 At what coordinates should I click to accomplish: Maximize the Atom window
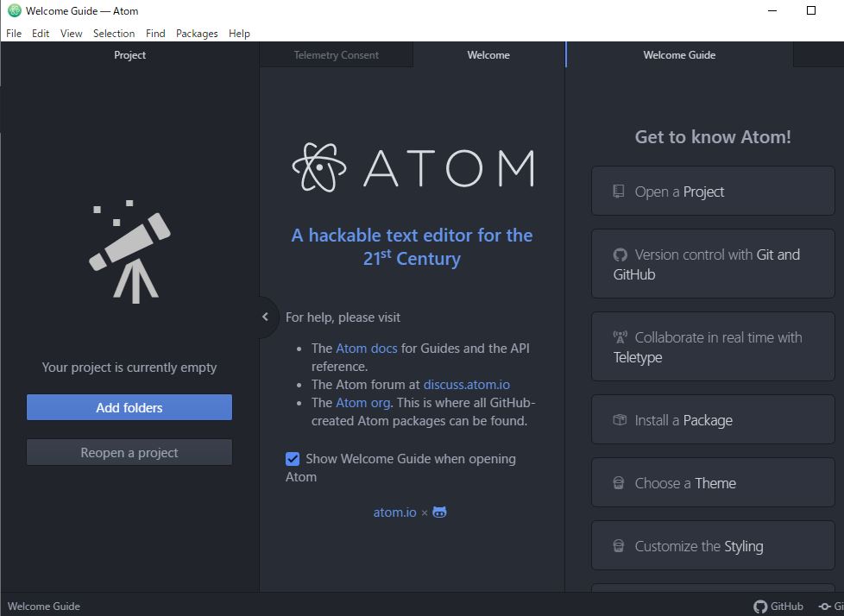811,10
